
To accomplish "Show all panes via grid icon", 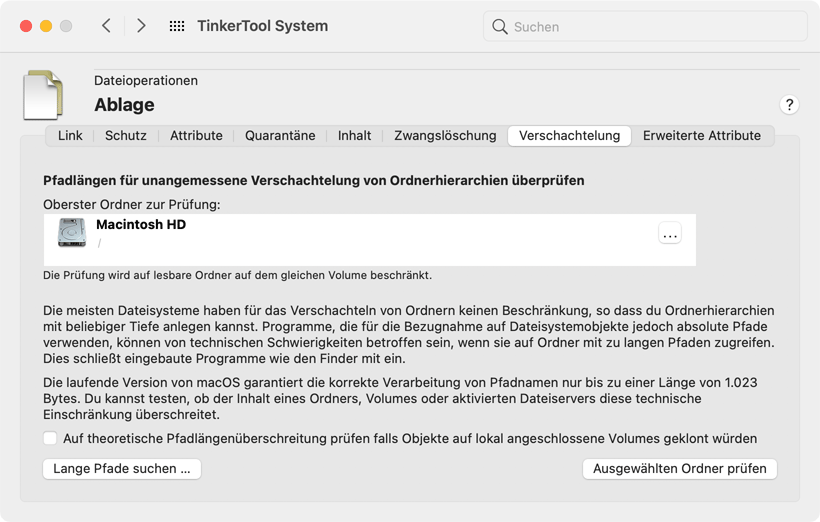I will [x=177, y=26].
